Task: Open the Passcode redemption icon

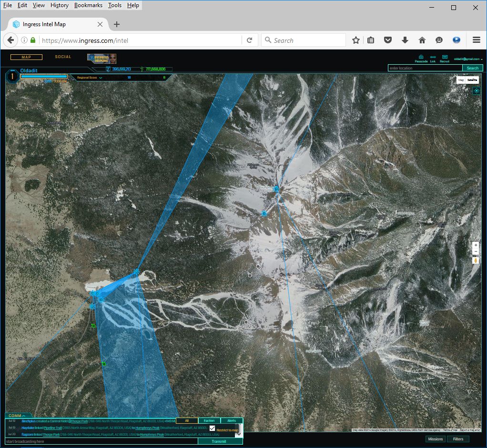Action: [x=421, y=58]
